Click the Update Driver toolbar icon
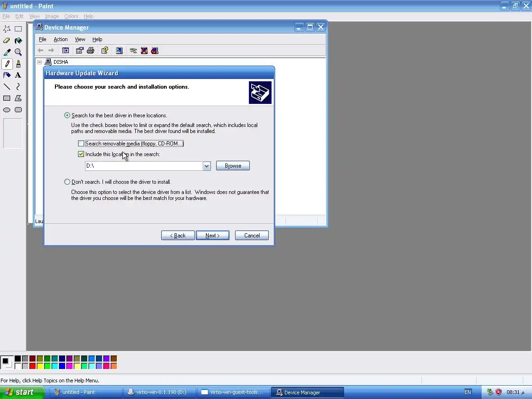The height and width of the screenshot is (399, 532). [x=133, y=50]
